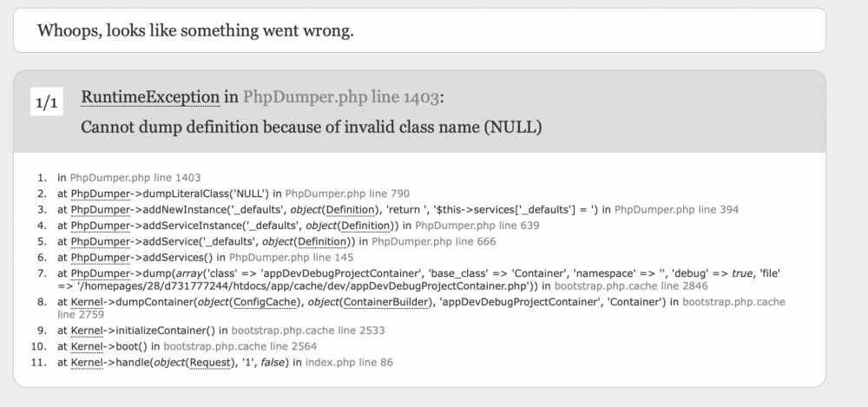Click PhpDumper in addService trace row
Viewport: 868px width, 407px height.
click(x=100, y=241)
